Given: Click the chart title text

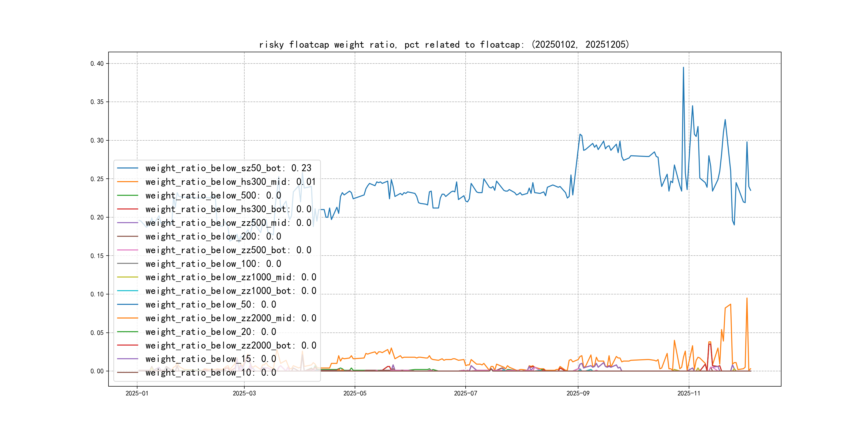Looking at the screenshot, I should pyautogui.click(x=444, y=44).
